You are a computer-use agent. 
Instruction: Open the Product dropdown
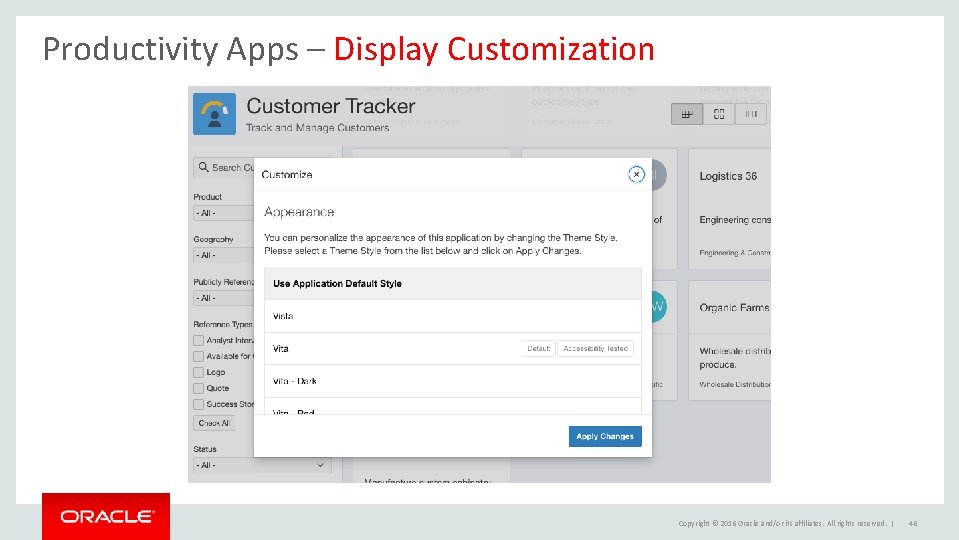(224, 213)
